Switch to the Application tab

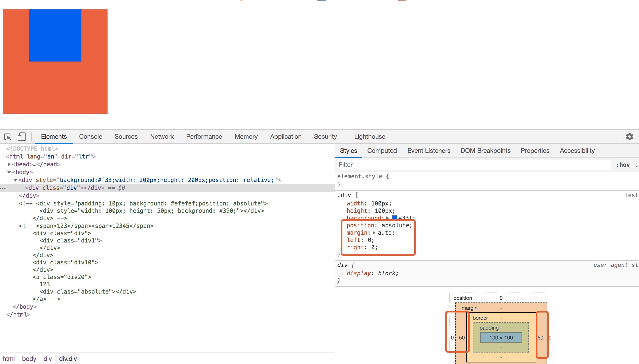click(286, 137)
